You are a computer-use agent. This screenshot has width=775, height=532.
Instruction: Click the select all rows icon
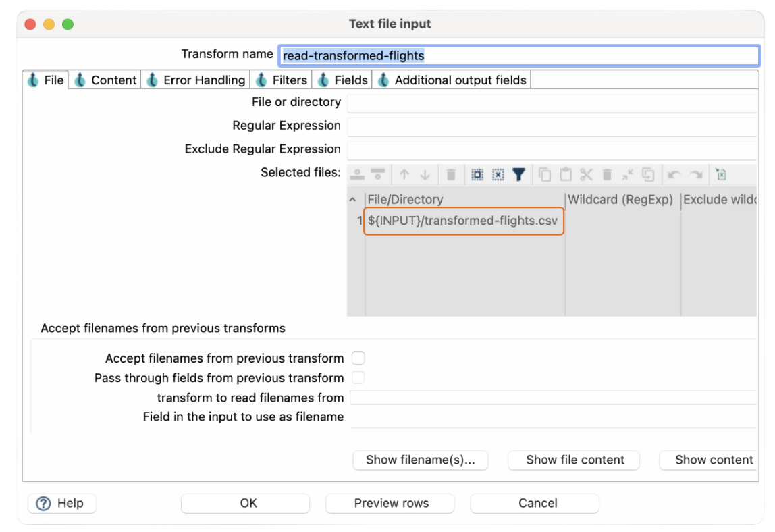477,175
